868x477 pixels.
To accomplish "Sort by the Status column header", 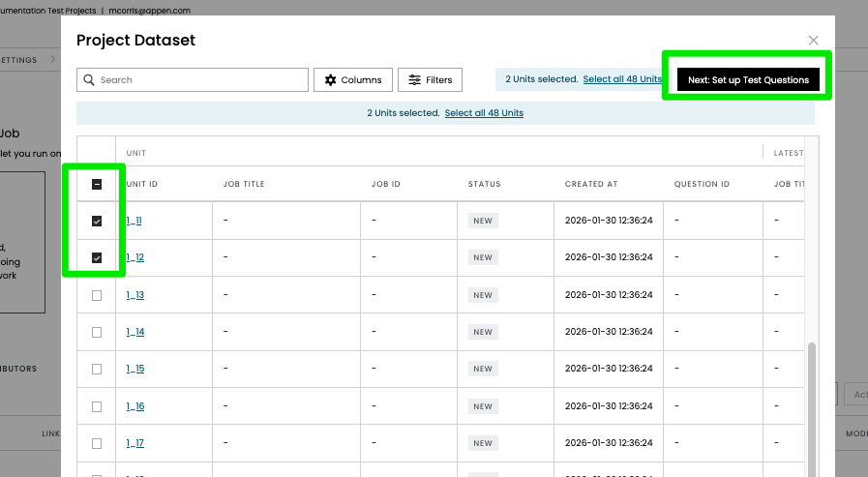I will coord(484,184).
